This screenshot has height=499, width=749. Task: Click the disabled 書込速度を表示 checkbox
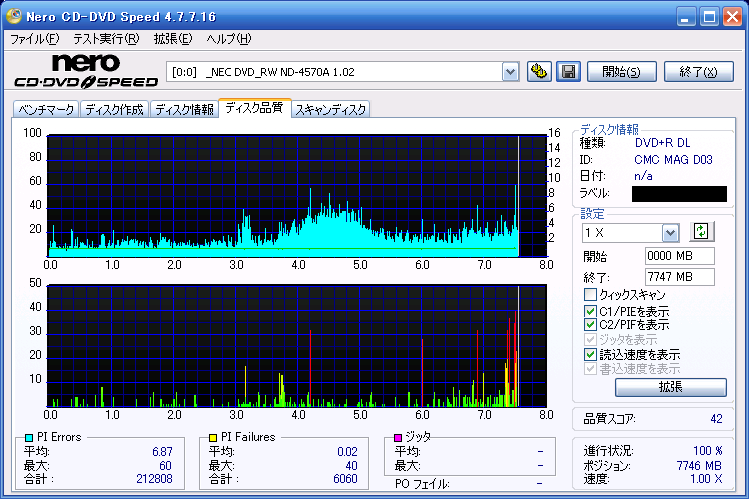point(590,369)
